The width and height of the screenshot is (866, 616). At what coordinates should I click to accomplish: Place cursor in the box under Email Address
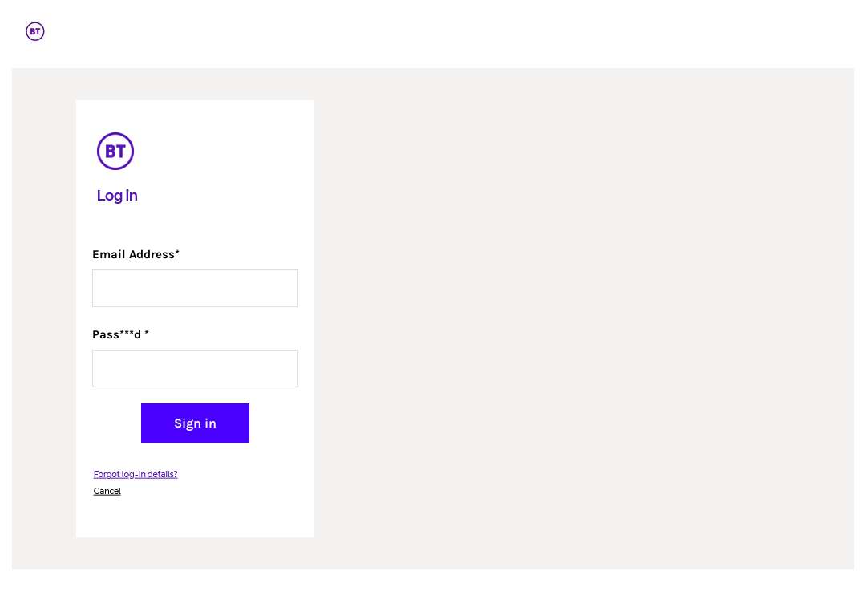coord(195,289)
